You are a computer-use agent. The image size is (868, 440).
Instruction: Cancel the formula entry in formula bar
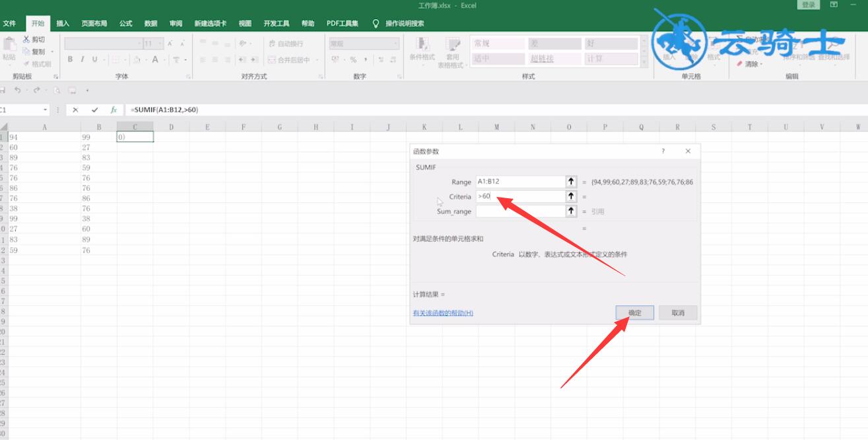(x=75, y=110)
